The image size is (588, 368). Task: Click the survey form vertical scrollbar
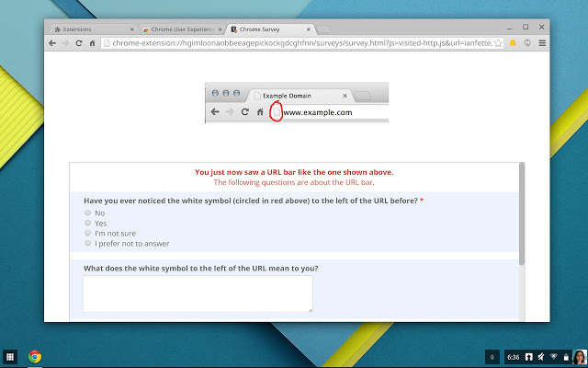coord(522,213)
